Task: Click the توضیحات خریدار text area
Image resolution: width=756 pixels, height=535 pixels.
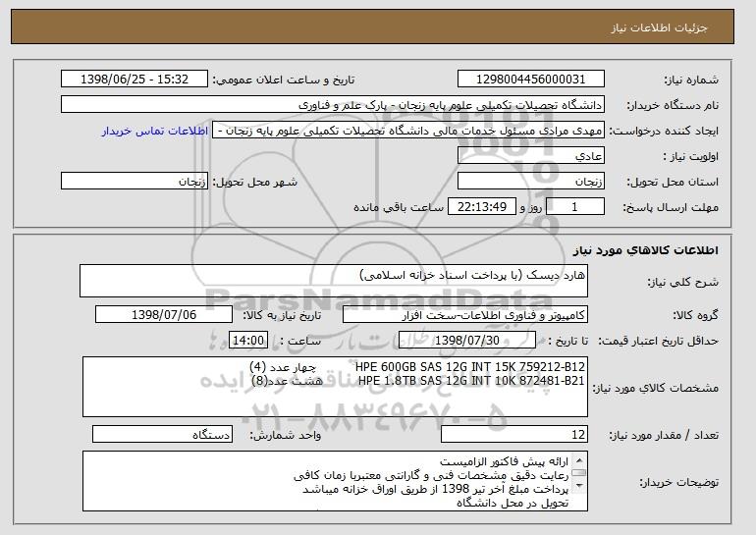Action: coord(335,481)
